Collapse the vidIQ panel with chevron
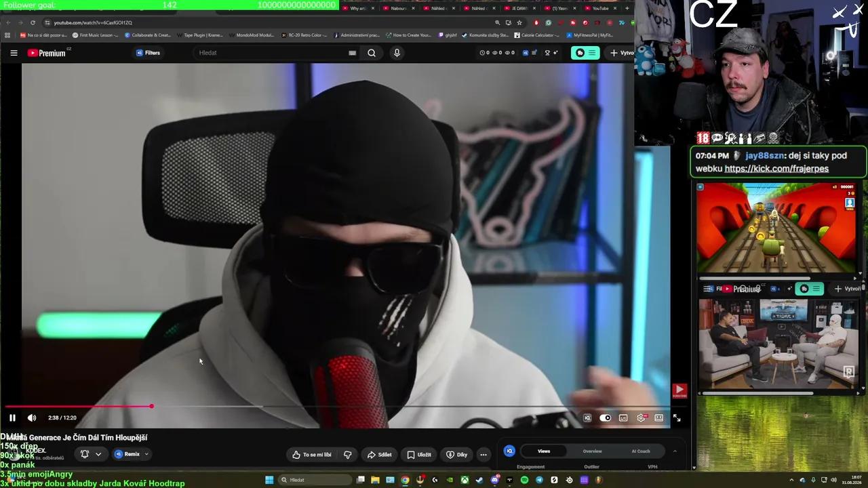 675,451
